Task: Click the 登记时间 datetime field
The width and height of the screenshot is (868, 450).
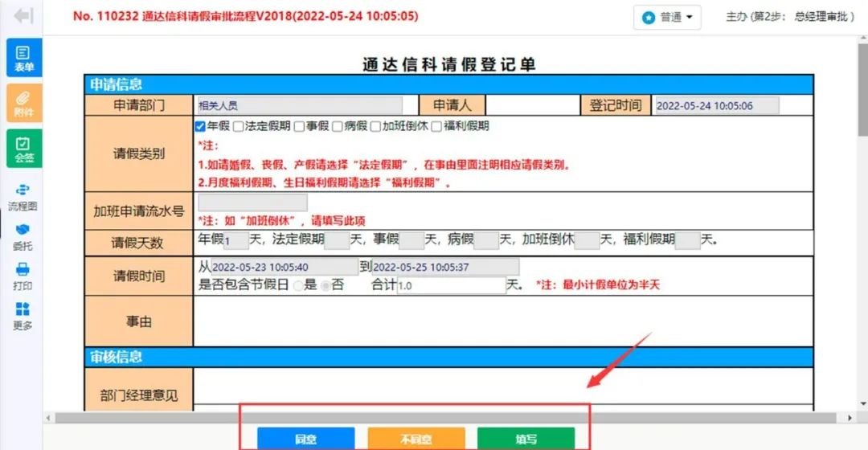Action: click(716, 106)
